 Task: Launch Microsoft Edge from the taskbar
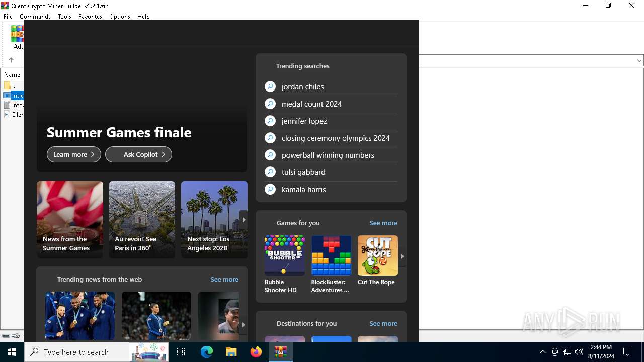tap(207, 352)
